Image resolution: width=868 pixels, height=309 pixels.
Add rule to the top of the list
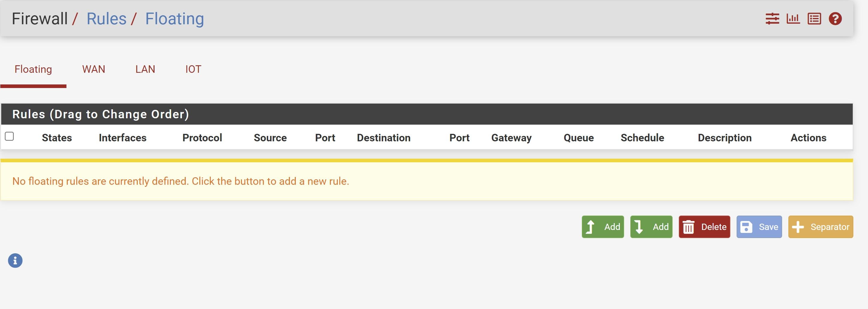[603, 227]
